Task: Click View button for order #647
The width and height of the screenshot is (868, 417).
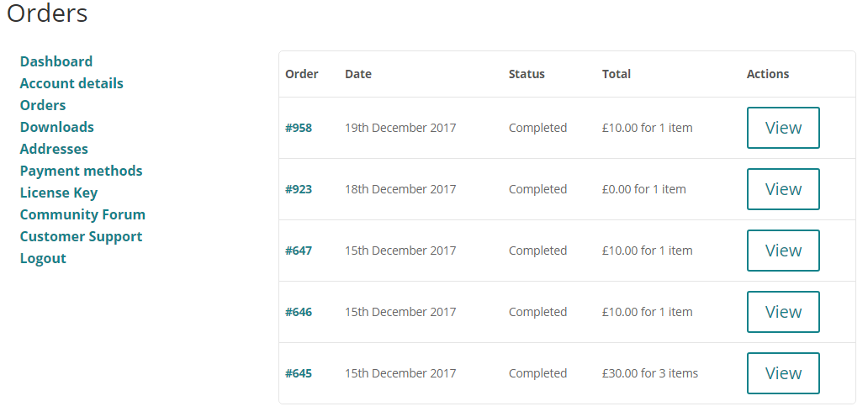Action: tap(783, 251)
